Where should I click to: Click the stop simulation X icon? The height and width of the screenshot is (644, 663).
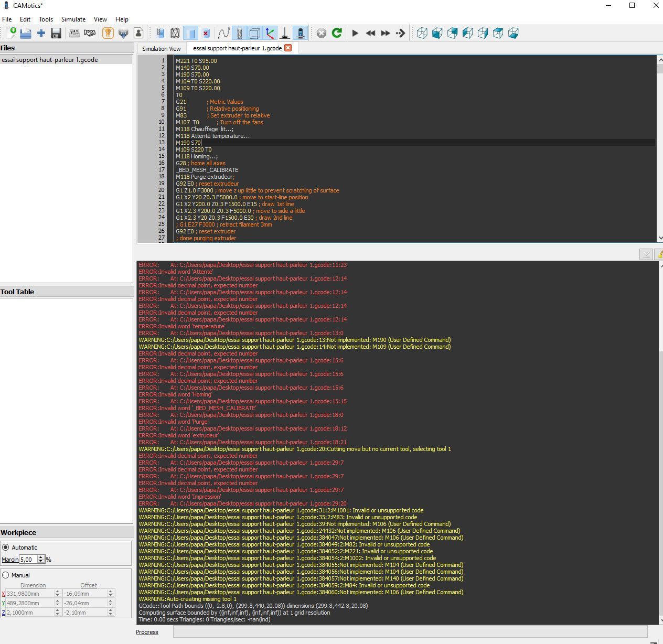click(322, 33)
